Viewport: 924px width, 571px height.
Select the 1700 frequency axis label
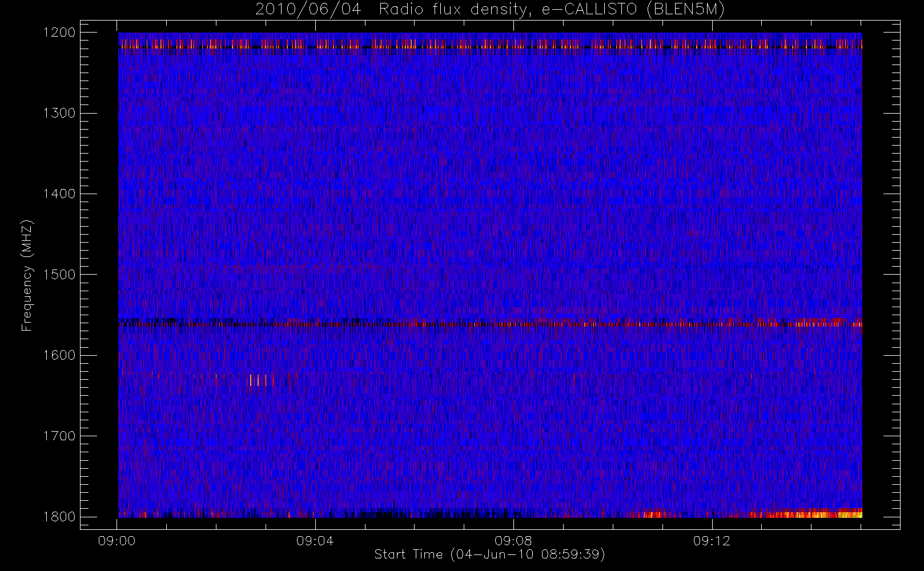(59, 436)
